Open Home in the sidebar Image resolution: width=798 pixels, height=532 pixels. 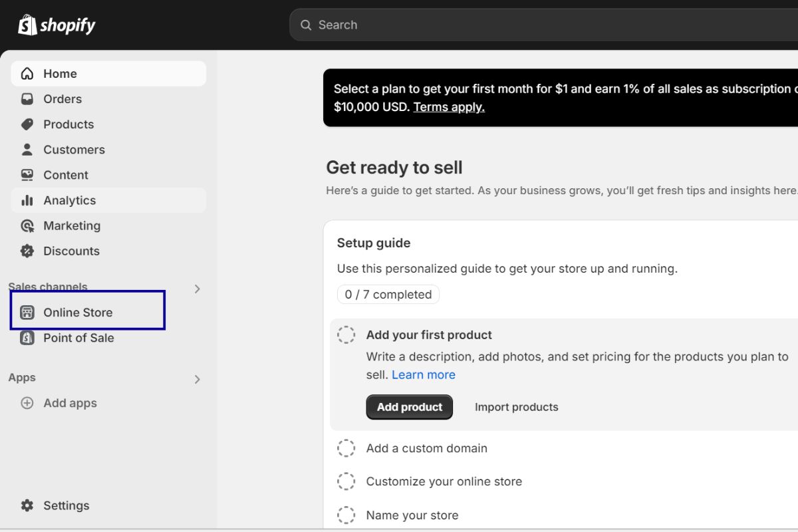(108, 73)
